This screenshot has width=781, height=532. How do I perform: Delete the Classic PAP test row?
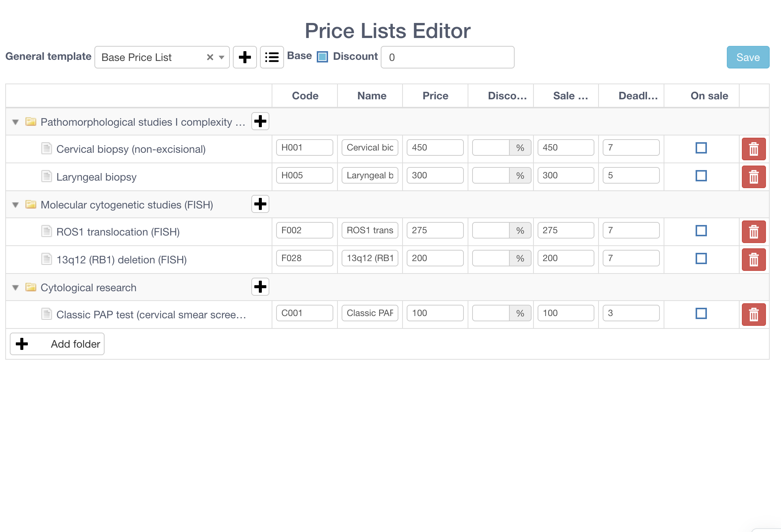click(x=754, y=314)
